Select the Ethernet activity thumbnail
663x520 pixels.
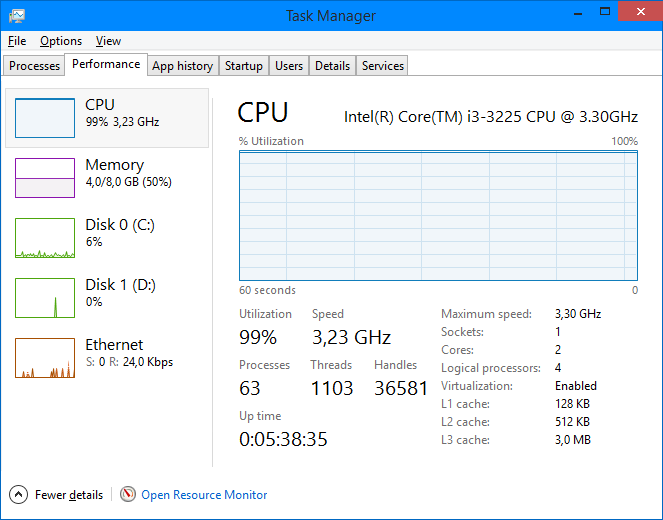(45, 358)
